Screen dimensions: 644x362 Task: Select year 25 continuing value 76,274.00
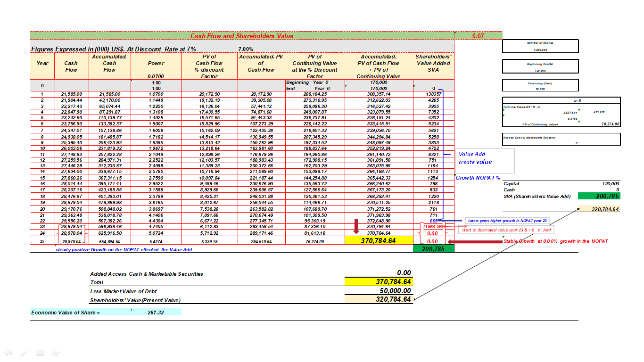point(315,241)
